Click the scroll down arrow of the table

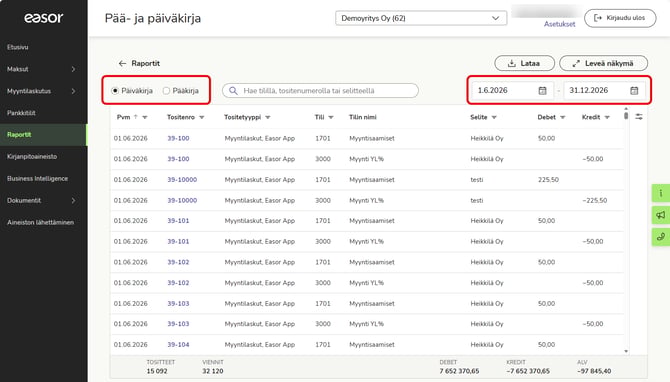pos(626,351)
